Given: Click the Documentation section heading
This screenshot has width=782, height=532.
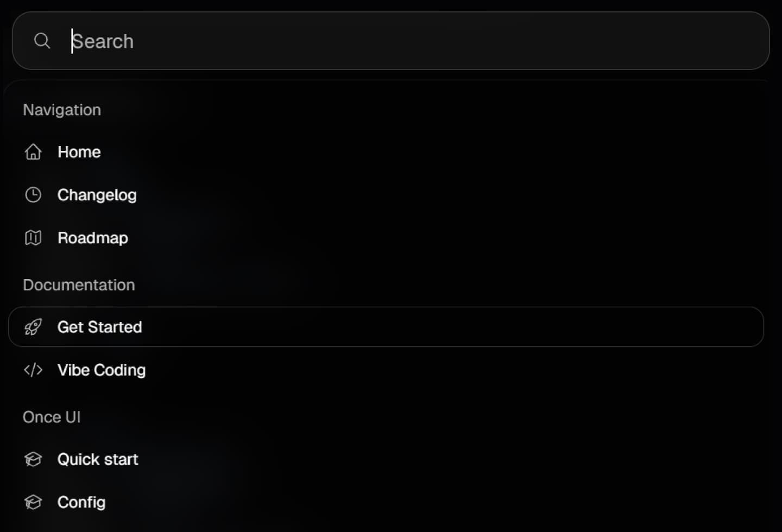Looking at the screenshot, I should [x=79, y=285].
